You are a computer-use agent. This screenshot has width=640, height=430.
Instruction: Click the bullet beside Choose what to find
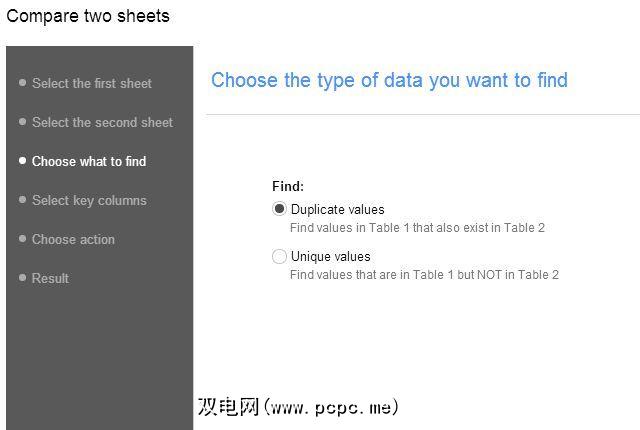(22, 161)
